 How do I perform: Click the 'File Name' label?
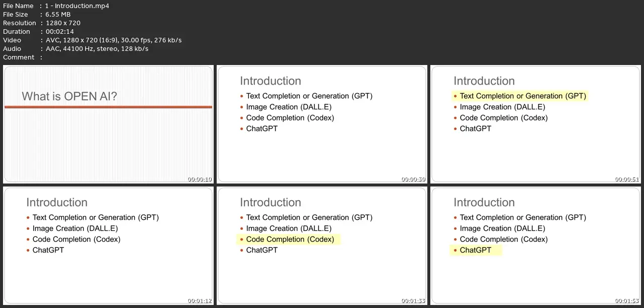point(18,6)
